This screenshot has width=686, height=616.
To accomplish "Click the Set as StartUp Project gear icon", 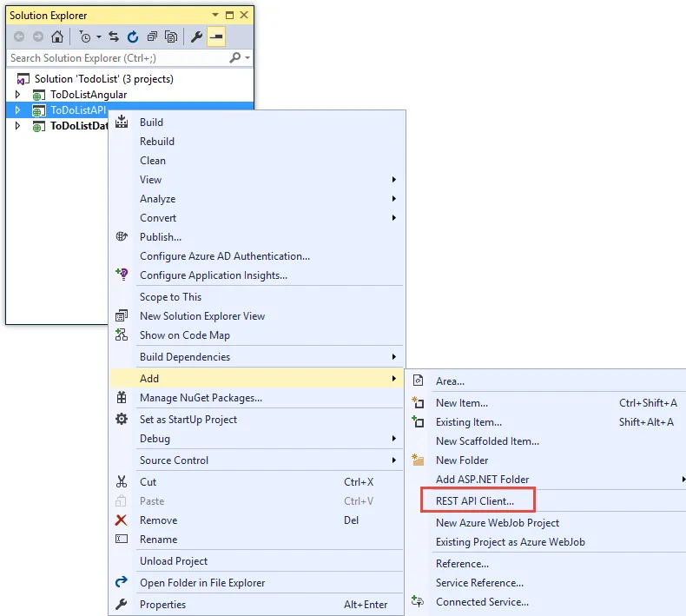I will coord(122,419).
